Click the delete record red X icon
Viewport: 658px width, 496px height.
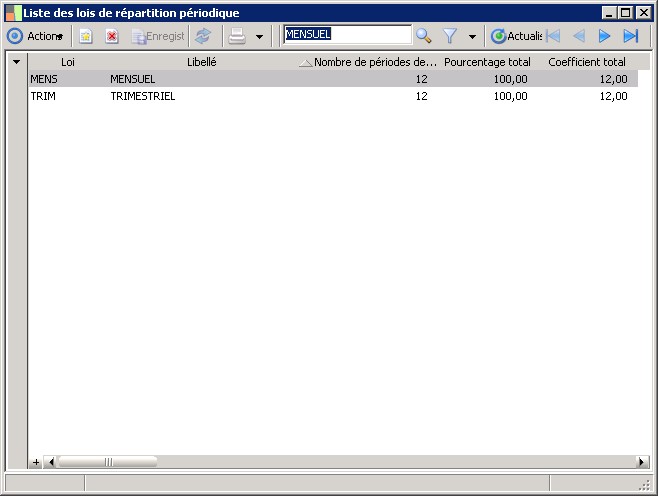tap(112, 36)
